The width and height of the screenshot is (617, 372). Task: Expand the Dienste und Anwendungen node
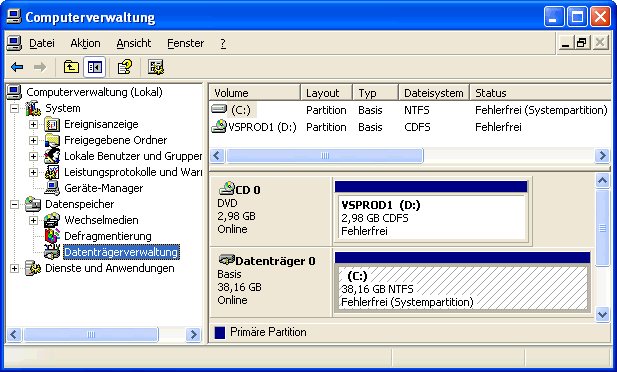(x=14, y=268)
